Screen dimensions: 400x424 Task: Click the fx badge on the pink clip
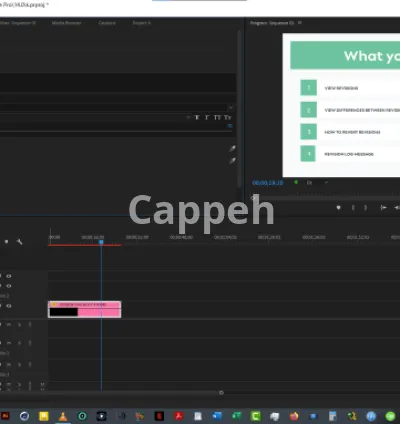point(54,304)
